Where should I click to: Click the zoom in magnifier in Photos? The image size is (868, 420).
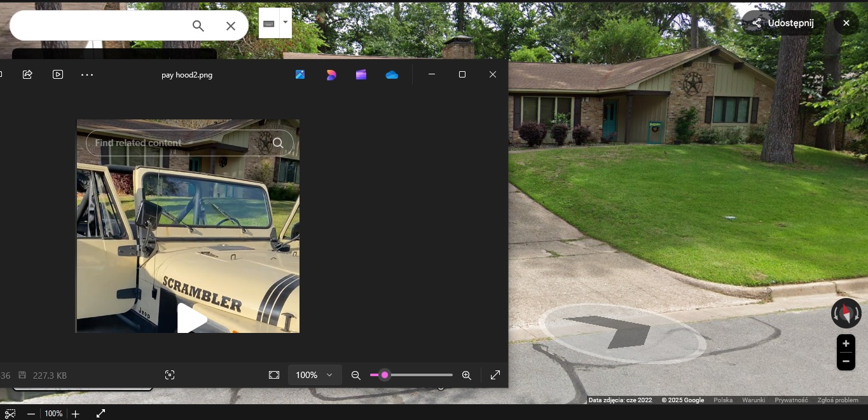466,375
